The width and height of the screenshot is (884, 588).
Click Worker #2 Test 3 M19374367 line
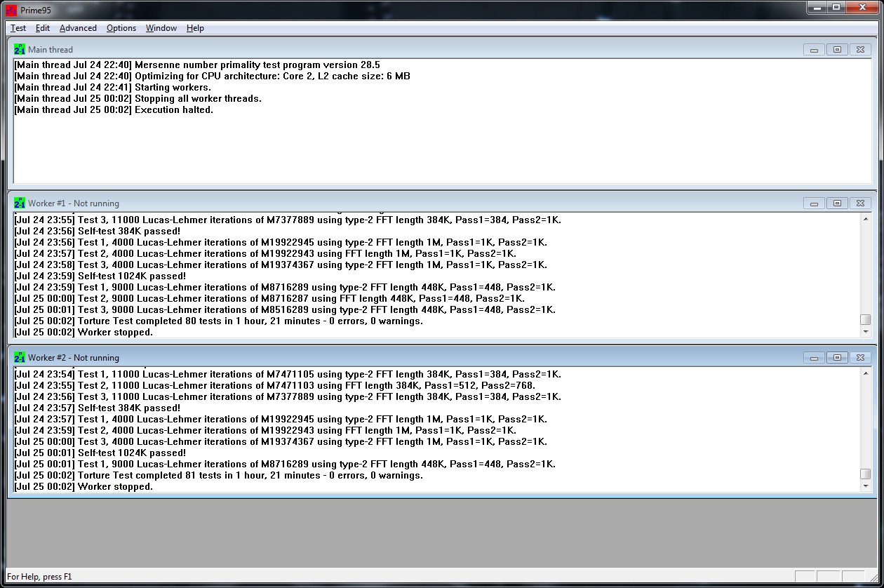281,441
